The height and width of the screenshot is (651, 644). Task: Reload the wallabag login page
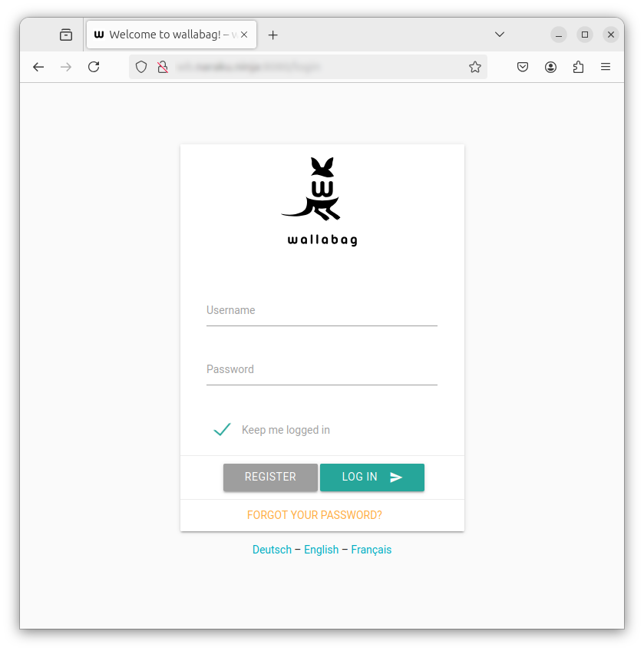coord(94,67)
